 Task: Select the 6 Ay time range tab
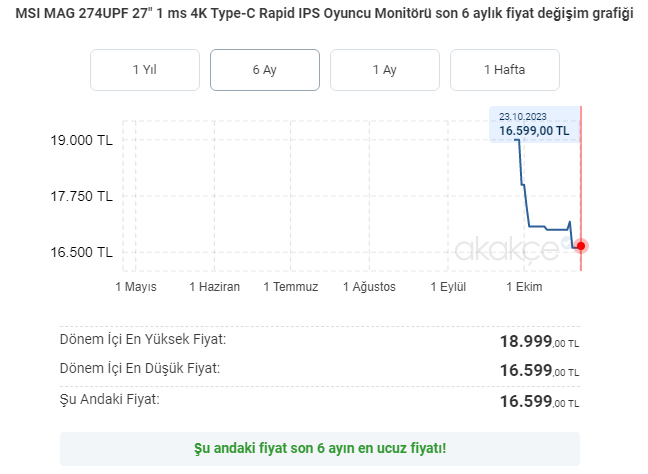pos(264,70)
